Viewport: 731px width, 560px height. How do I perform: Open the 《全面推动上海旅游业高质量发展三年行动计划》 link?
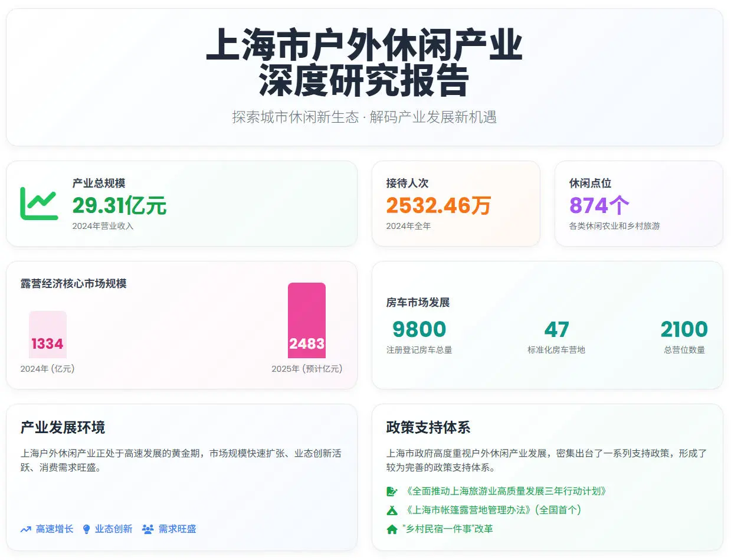507,490
